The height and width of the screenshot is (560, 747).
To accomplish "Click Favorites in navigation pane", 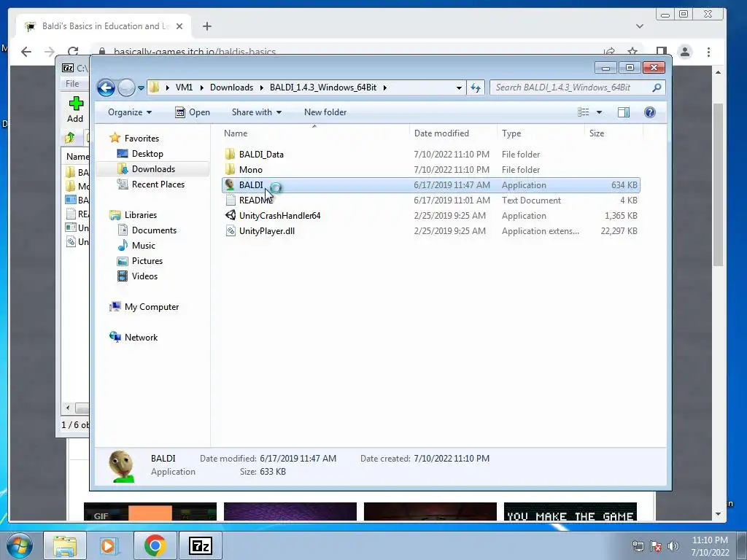I will click(x=142, y=138).
